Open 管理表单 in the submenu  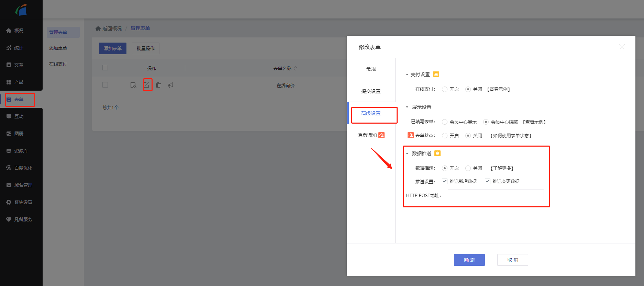(x=63, y=32)
